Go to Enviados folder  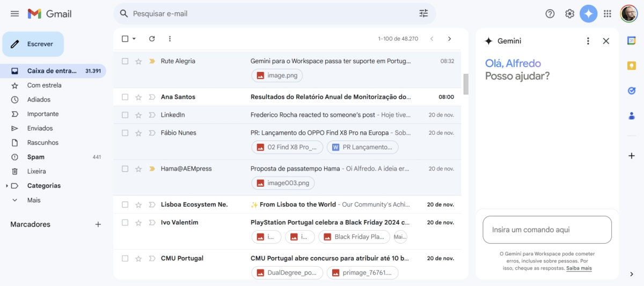[40, 128]
